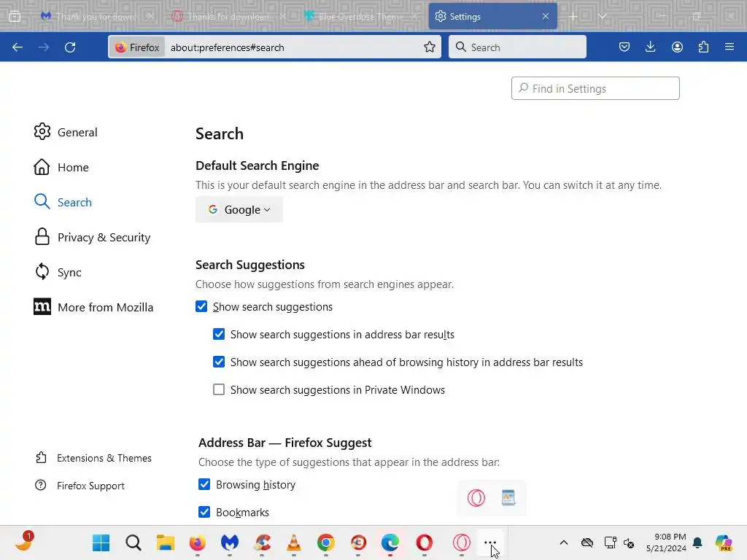Viewport: 747px width, 560px height.
Task: Uncheck the Browsing history suggestion checkbox
Action: [204, 484]
